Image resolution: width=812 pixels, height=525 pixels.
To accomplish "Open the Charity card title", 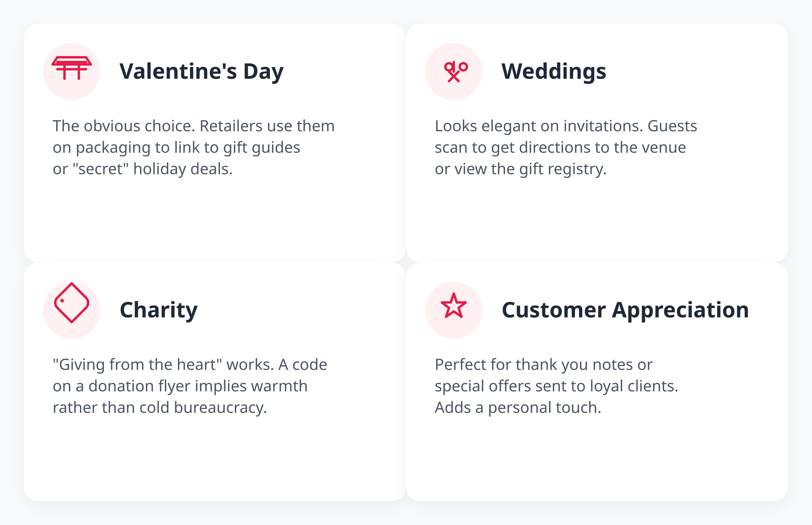I will coord(159,310).
